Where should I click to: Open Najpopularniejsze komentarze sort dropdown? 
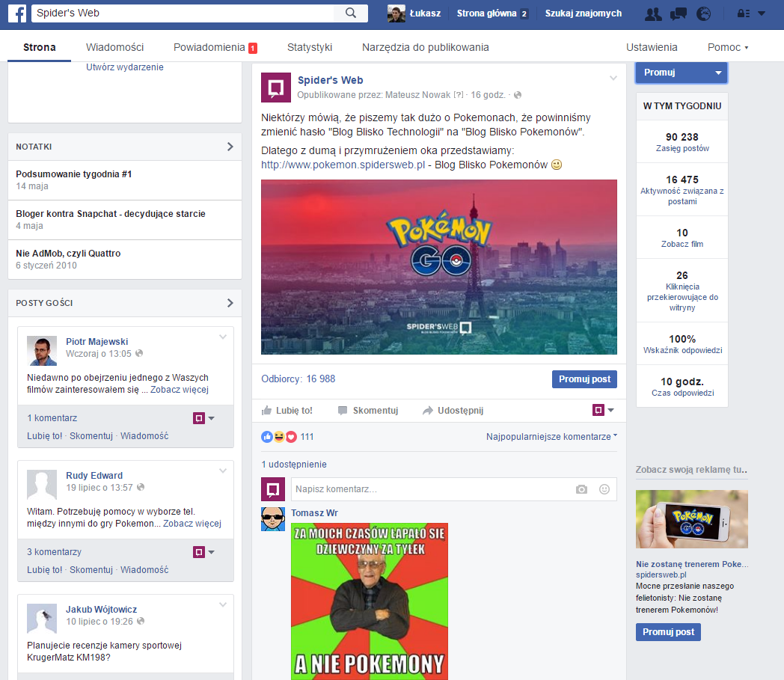551,436
